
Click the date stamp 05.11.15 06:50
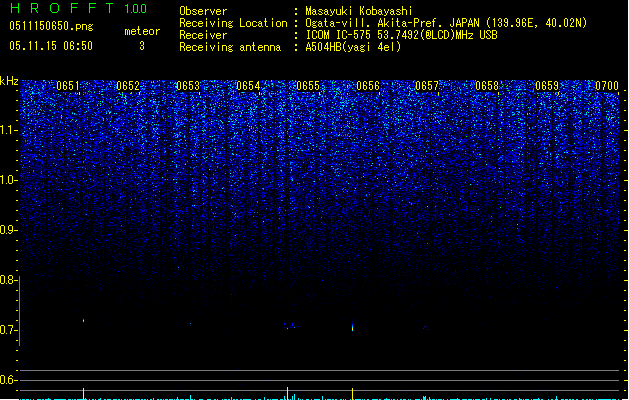tap(51, 46)
